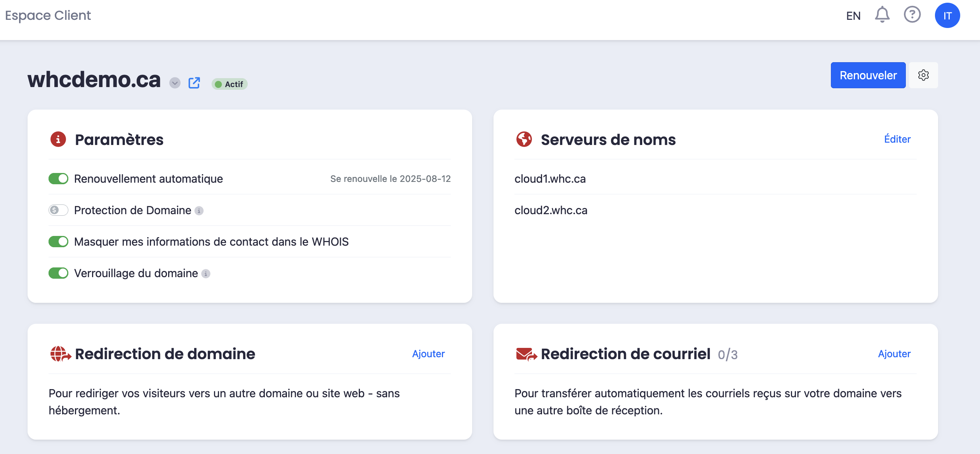Screen dimensions: 980x454
Task: Click the Masquer mes informations WHOIS label
Action: 211,242
